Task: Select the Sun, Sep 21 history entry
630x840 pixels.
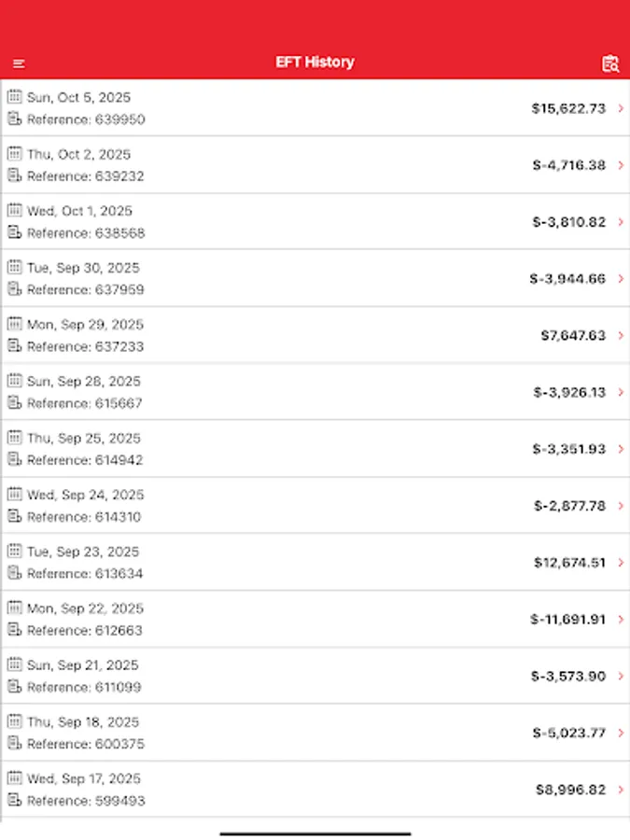Action: click(x=315, y=676)
